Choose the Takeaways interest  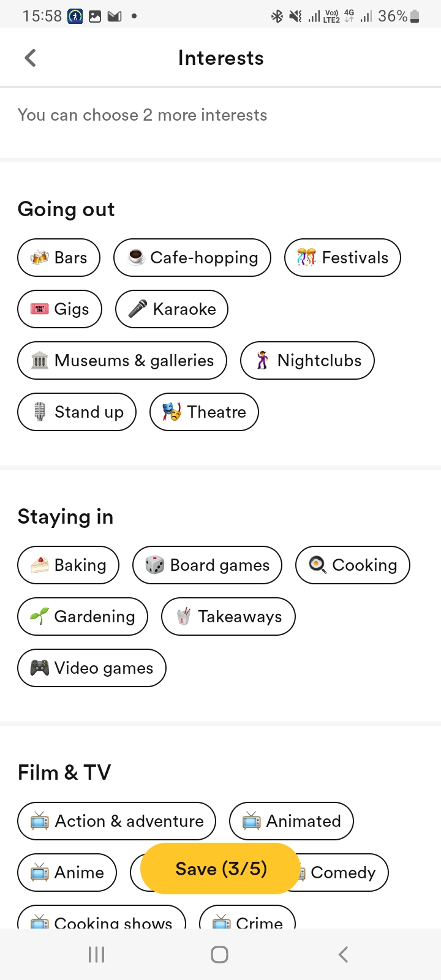[228, 617]
